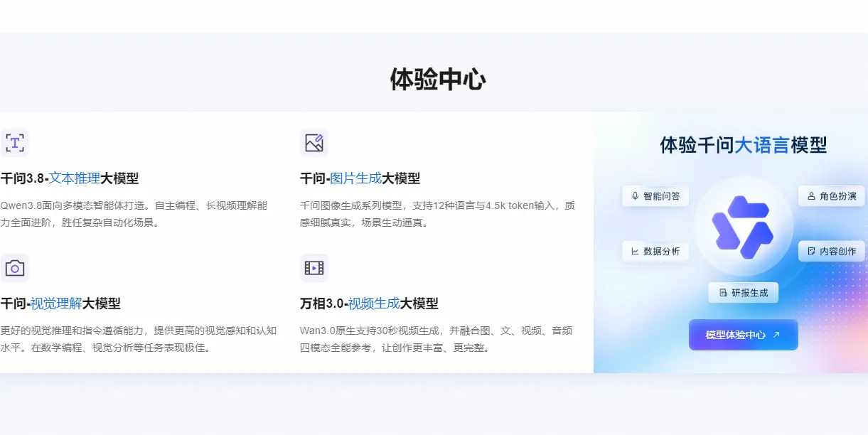This screenshot has height=435, width=868.
Task: Click the text reasoning 'T' icon
Action: (15, 143)
